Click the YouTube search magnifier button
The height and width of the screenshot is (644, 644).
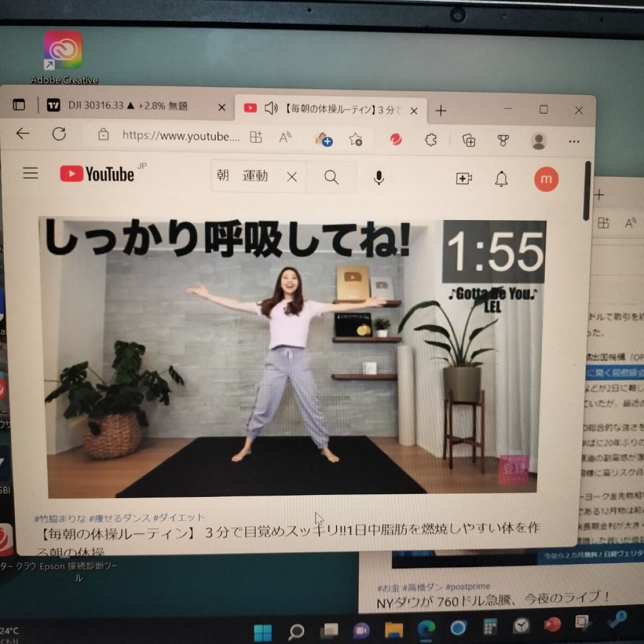[331, 177]
